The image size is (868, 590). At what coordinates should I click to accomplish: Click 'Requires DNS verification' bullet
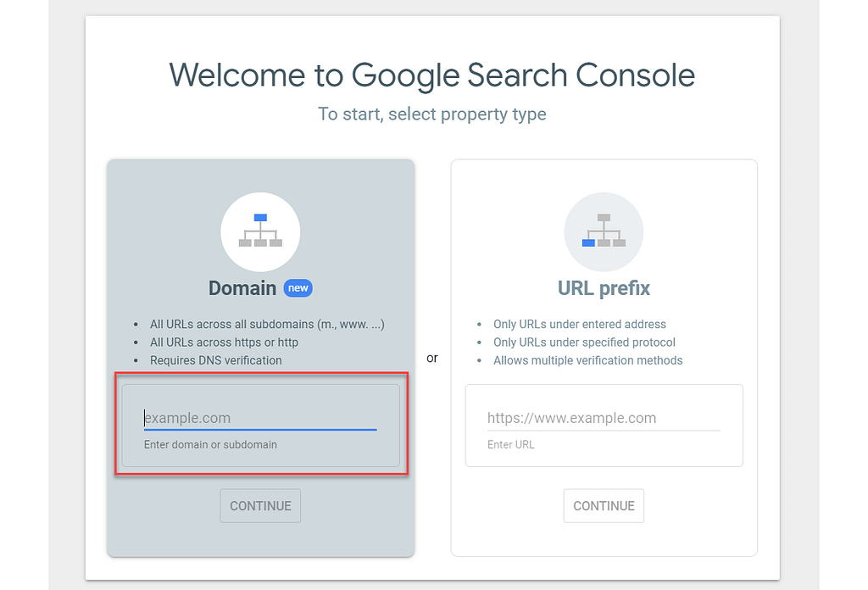point(216,360)
